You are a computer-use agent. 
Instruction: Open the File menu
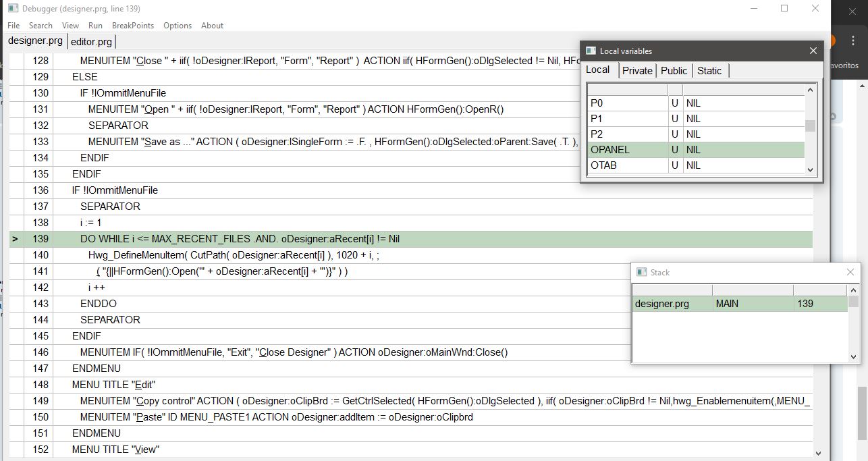pyautogui.click(x=13, y=26)
